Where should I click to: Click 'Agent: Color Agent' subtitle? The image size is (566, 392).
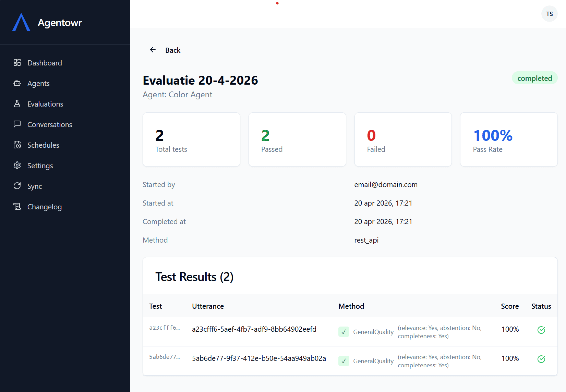point(178,95)
